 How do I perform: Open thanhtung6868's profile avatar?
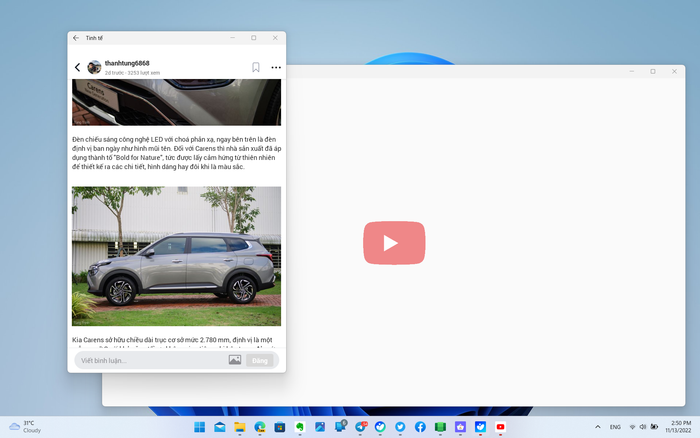point(94,67)
